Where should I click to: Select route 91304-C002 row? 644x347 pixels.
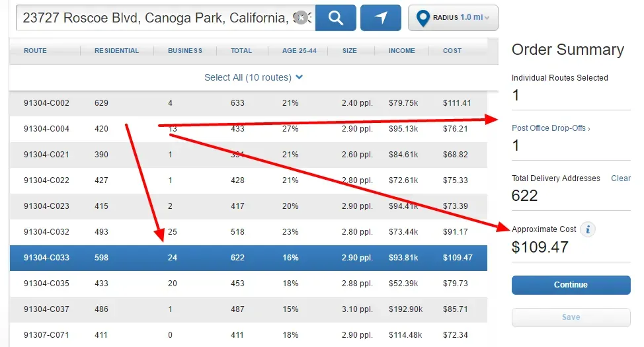tap(248, 103)
